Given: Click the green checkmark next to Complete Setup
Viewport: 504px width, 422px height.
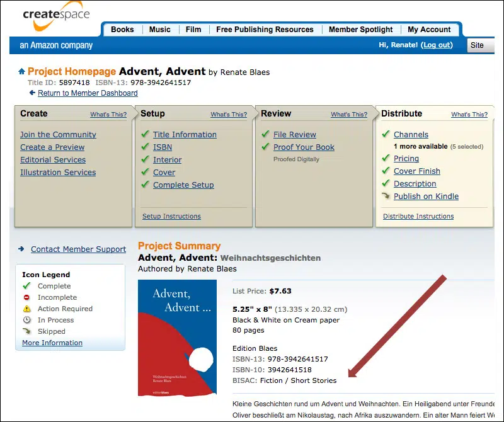Looking at the screenshot, I should 146,184.
